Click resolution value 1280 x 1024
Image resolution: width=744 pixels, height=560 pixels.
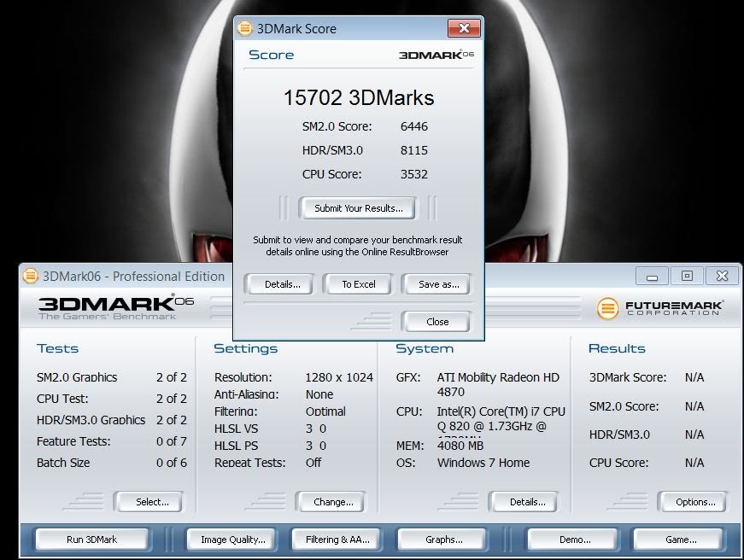(x=339, y=377)
